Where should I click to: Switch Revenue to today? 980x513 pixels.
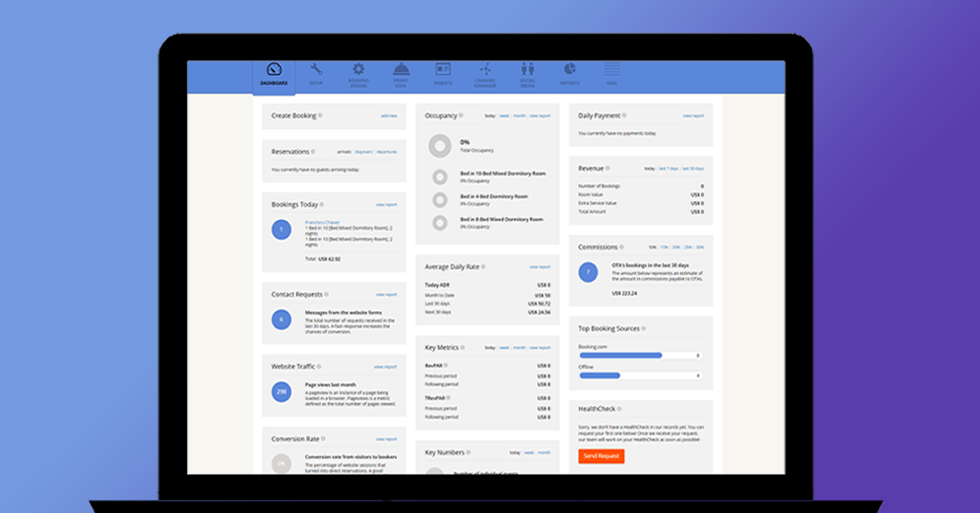pyautogui.click(x=649, y=168)
